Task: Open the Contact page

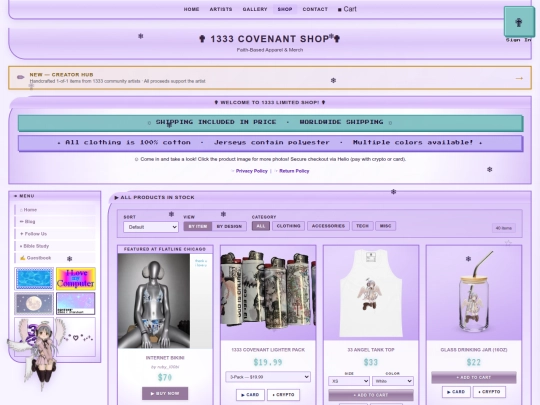Action: click(315, 9)
